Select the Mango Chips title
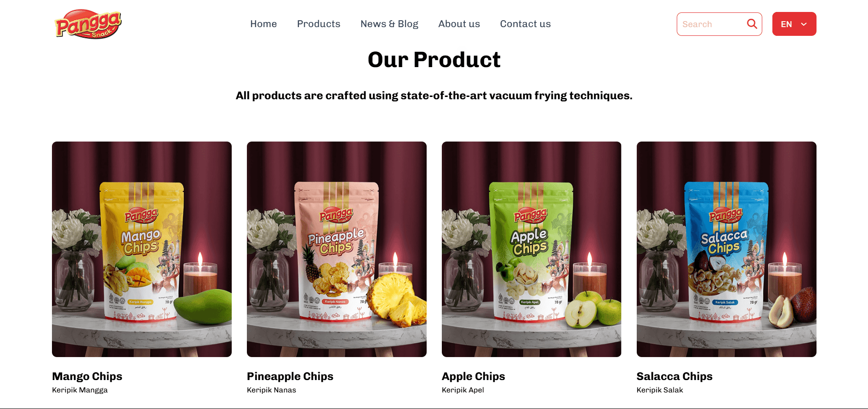Viewport: 868px width, 409px height. (87, 376)
